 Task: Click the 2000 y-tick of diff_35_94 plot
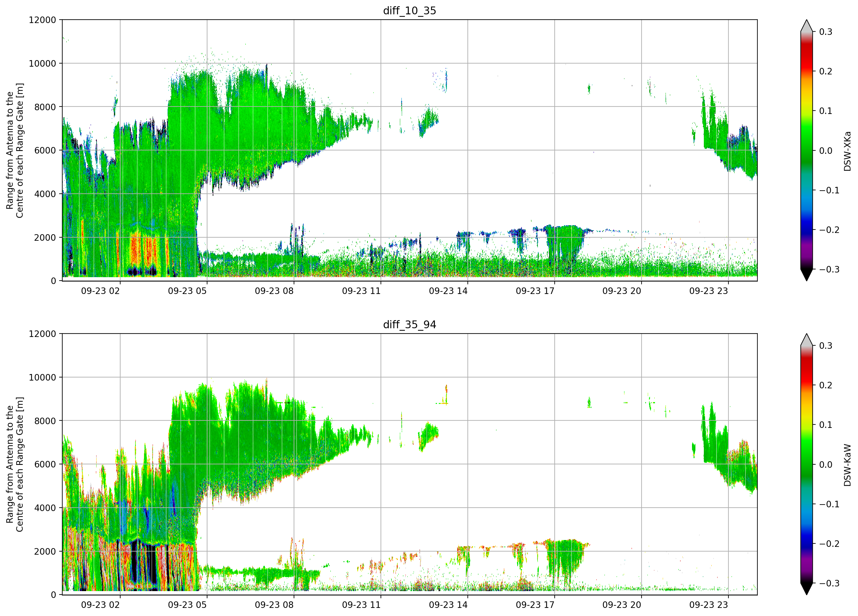pyautogui.click(x=45, y=552)
